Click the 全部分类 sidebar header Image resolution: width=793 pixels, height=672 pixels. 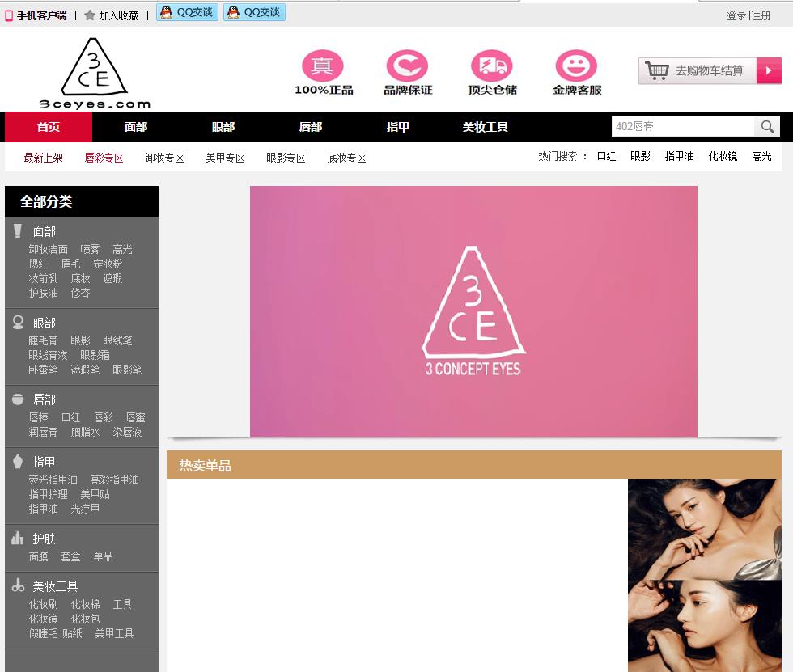82,201
